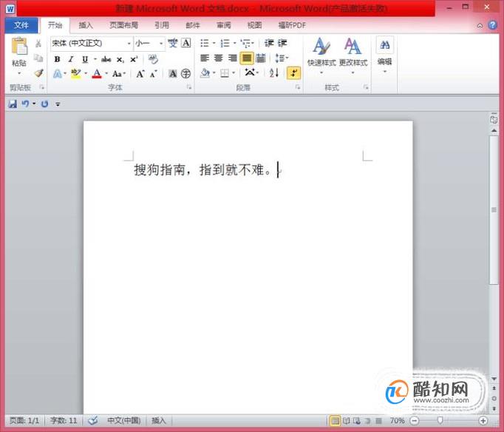Switch to Mailings tab
Image resolution: width=504 pixels, height=432 pixels.
(x=193, y=25)
